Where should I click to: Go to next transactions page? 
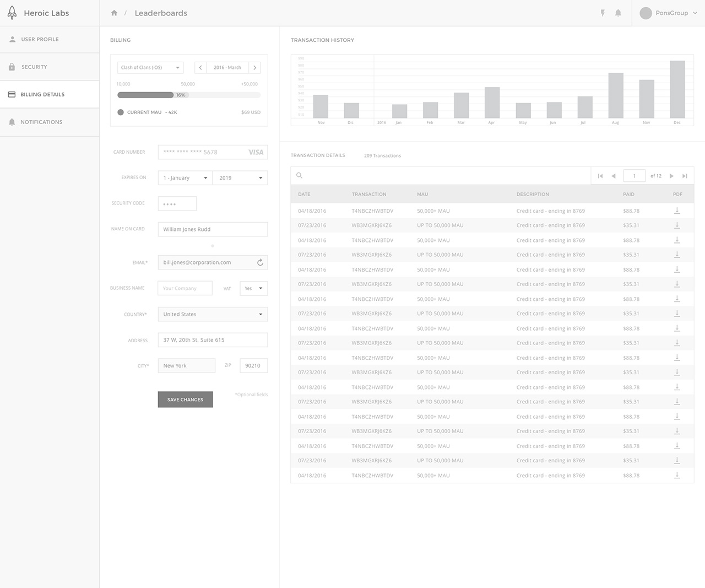point(671,176)
